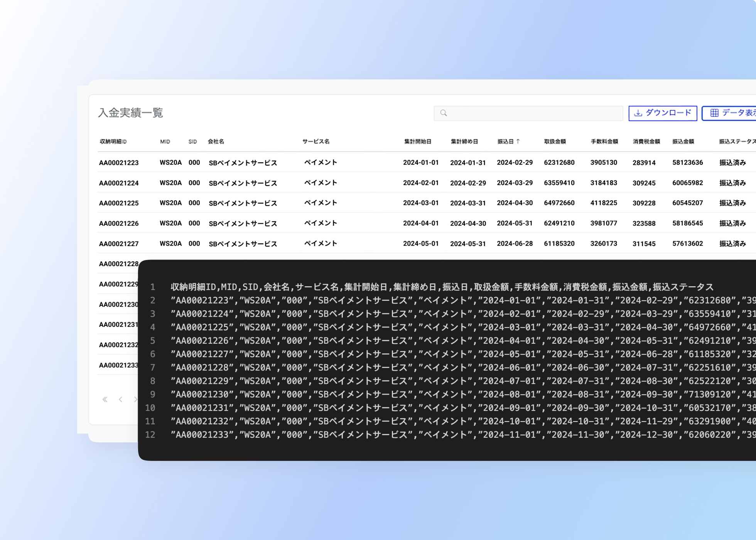This screenshot has height=540, width=756.
Task: Jump to first page with double chevron
Action: (x=105, y=400)
